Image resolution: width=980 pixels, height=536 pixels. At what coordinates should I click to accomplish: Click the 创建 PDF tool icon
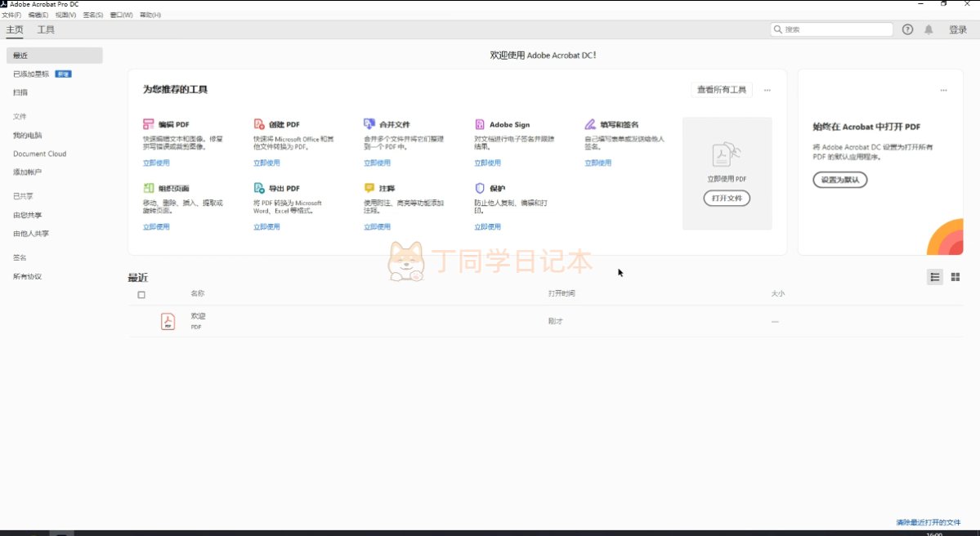[x=259, y=124]
